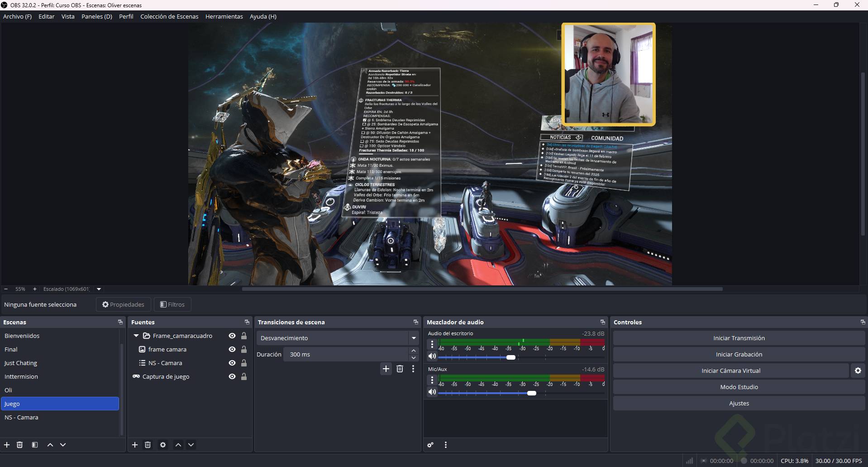Screen dimensions: 868x467
Task: Open source properties gear in Fuentes toolbar
Action: pyautogui.click(x=163, y=445)
